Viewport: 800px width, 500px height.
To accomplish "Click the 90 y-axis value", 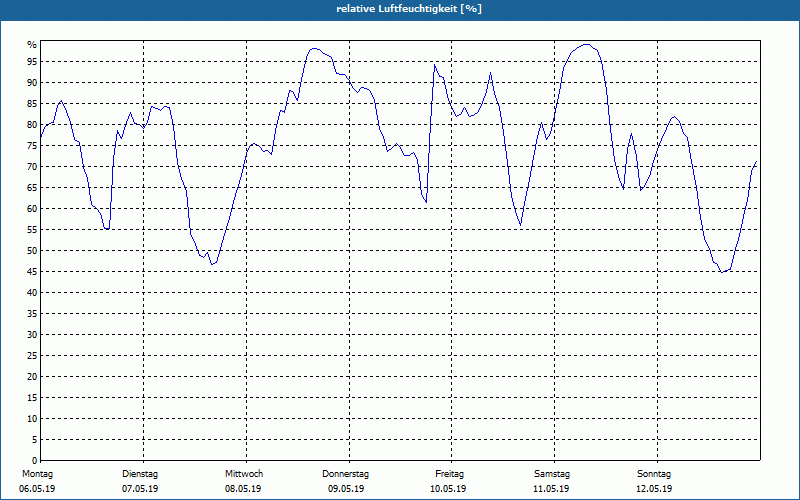I will (x=32, y=83).
